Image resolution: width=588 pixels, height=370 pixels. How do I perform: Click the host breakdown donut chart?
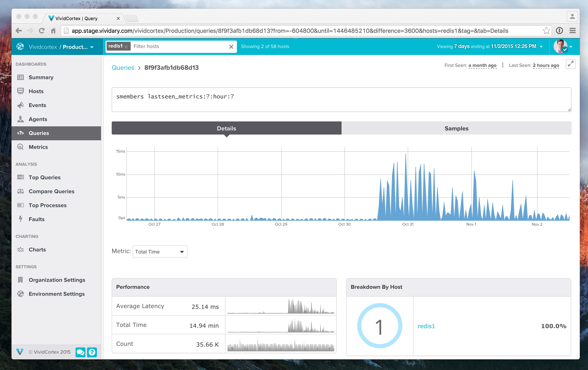click(x=379, y=326)
